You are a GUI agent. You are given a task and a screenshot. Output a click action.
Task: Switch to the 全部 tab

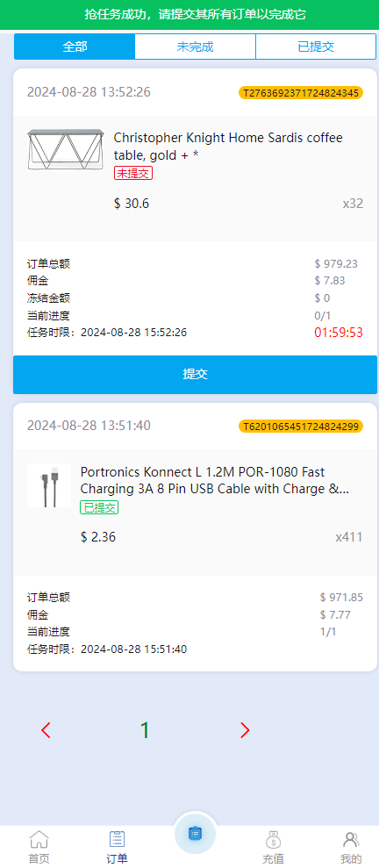tap(75, 47)
